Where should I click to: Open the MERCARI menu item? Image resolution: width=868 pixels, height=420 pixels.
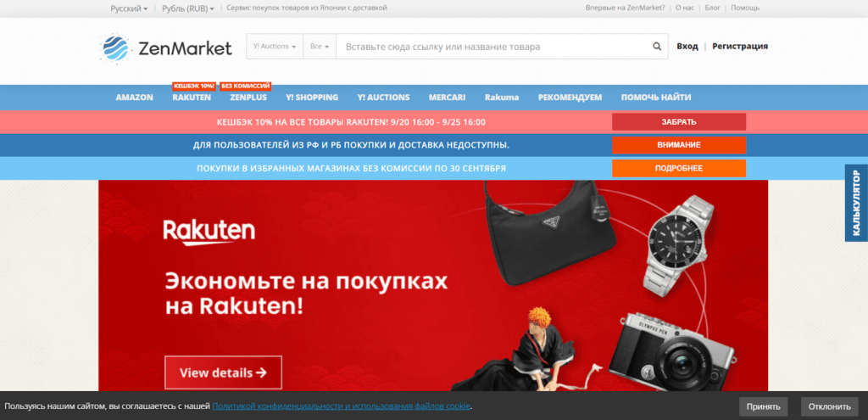point(448,98)
